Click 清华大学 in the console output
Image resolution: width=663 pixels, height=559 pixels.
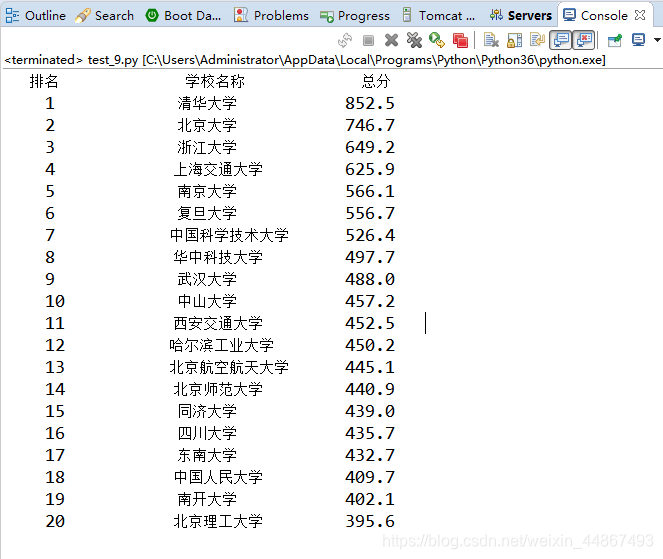(207, 103)
